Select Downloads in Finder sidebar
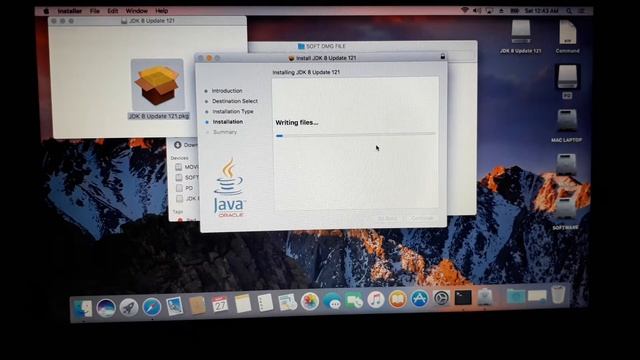Screen dimensions: 640x360 187,145
